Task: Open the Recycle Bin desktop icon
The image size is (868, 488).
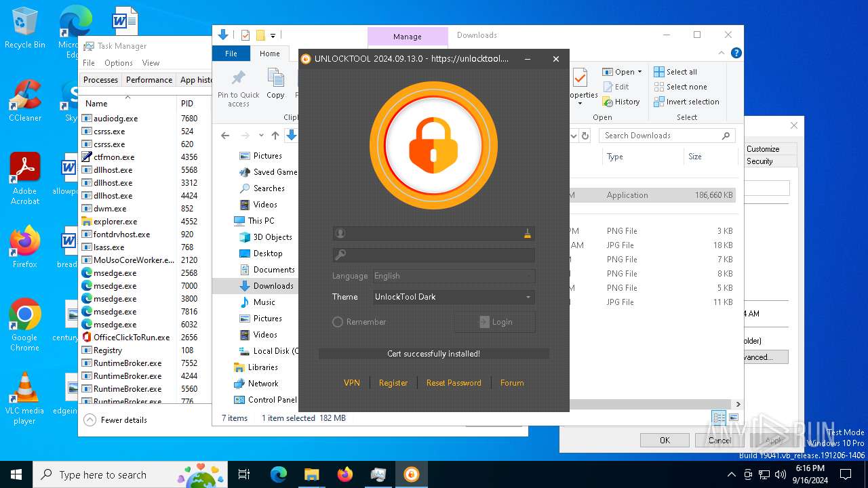Action: [x=24, y=28]
